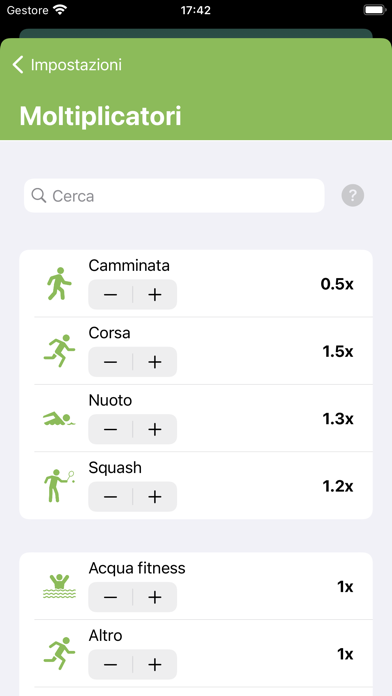Increase the Camminata multiplier with plus
Image resolution: width=392 pixels, height=696 pixels.
pyautogui.click(x=155, y=295)
